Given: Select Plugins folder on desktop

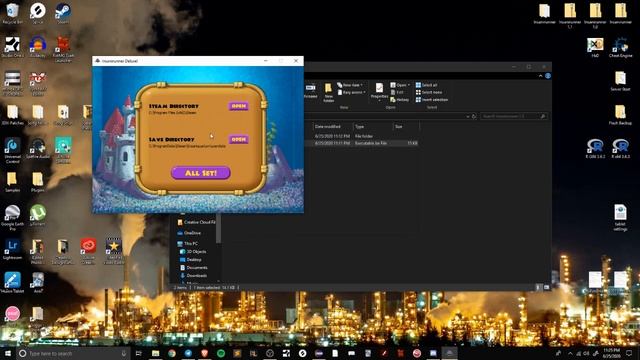Looking at the screenshot, I should 38,182.
